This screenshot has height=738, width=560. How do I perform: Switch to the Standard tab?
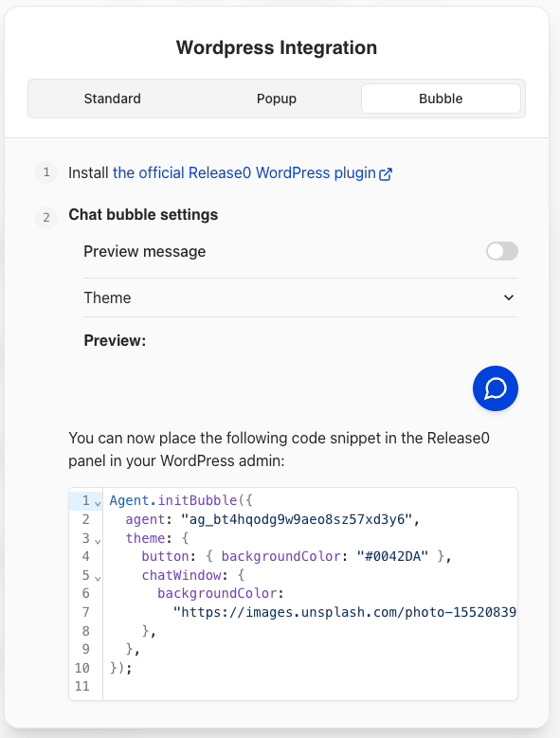112,99
